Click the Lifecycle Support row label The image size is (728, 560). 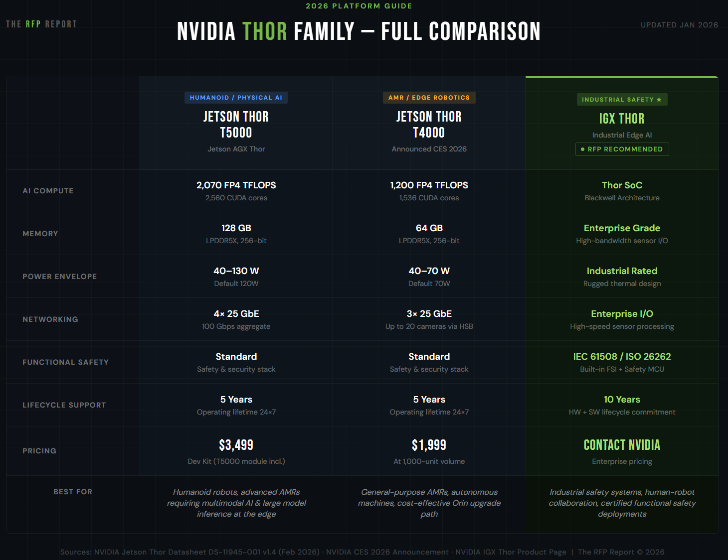pyautogui.click(x=64, y=405)
